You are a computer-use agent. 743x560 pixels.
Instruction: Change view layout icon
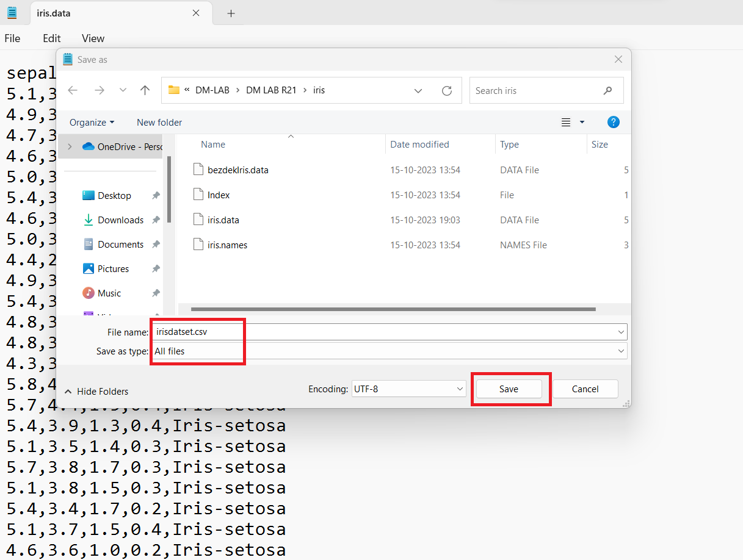point(566,122)
